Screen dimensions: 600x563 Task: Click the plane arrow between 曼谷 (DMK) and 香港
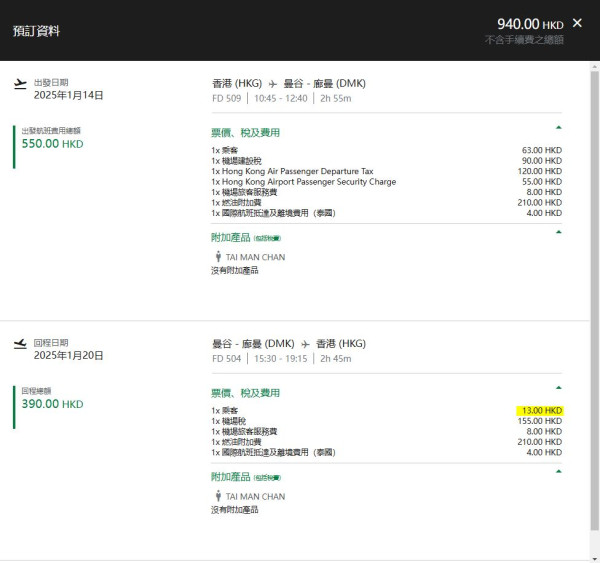coord(304,344)
